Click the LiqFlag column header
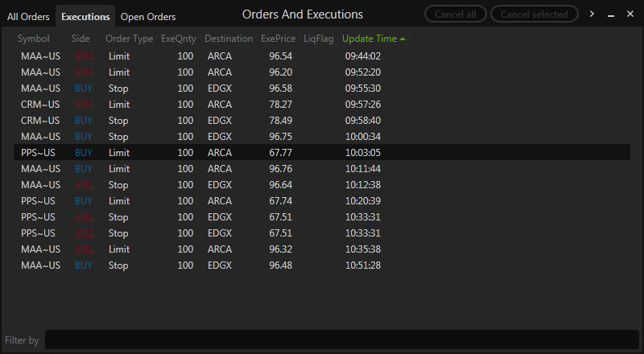644x354 pixels. [318, 39]
